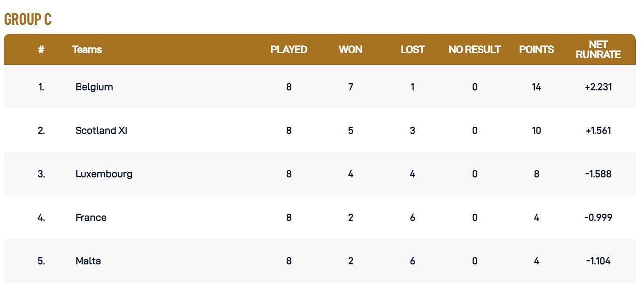Select France's -0.999 net runrate
Screen dimensions: 644x292
(x=598, y=217)
